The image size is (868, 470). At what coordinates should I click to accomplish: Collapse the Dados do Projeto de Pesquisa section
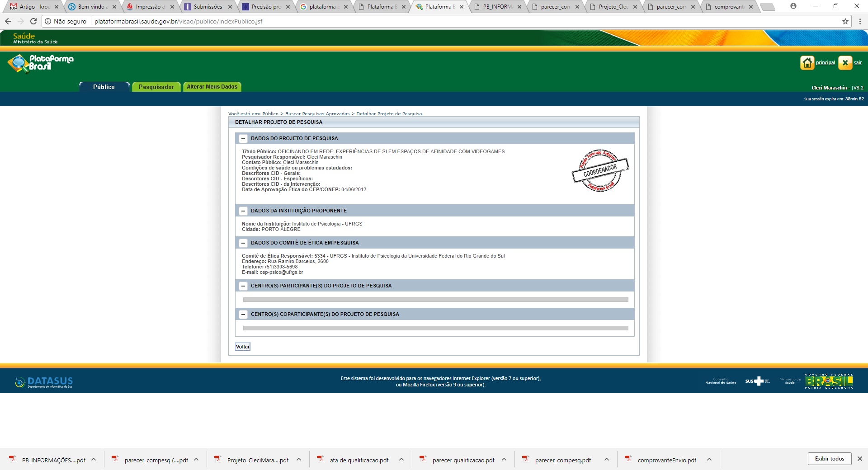click(x=243, y=139)
